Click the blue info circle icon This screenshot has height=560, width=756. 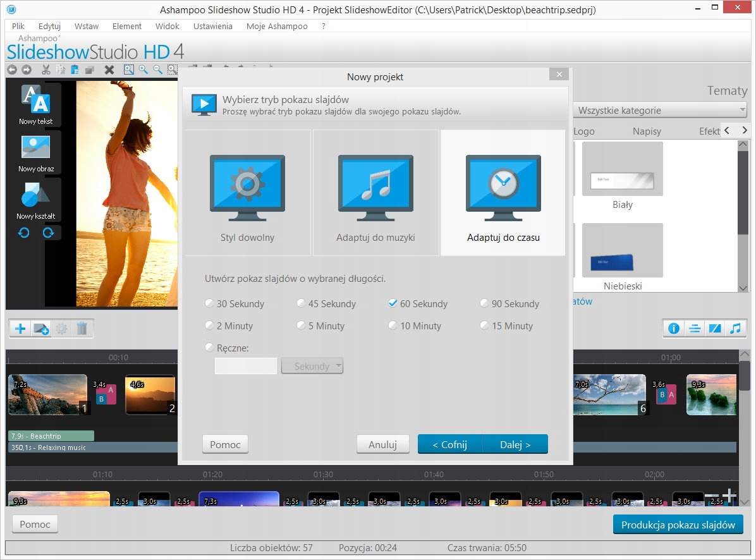[x=674, y=329]
